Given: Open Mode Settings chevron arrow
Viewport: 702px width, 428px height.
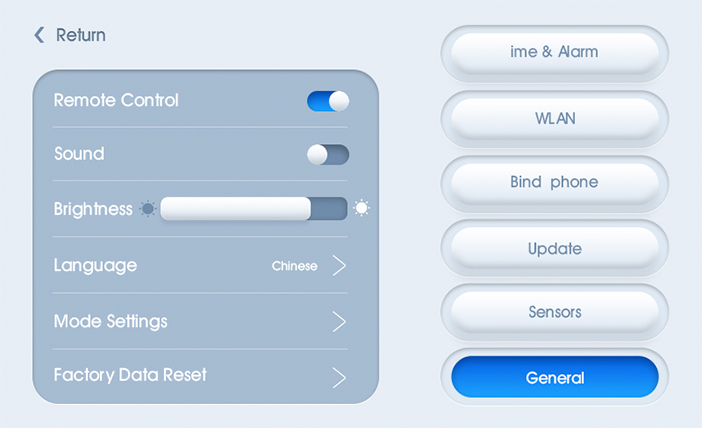Looking at the screenshot, I should click(x=339, y=321).
